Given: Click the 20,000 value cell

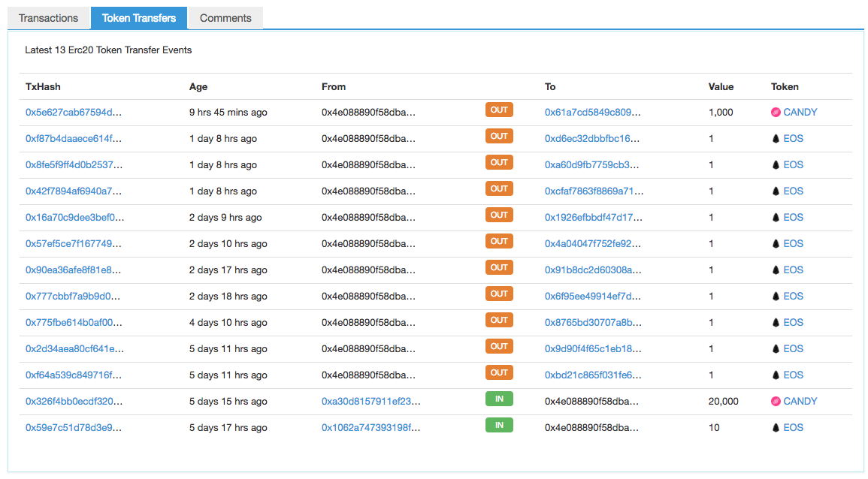Looking at the screenshot, I should pos(723,402).
